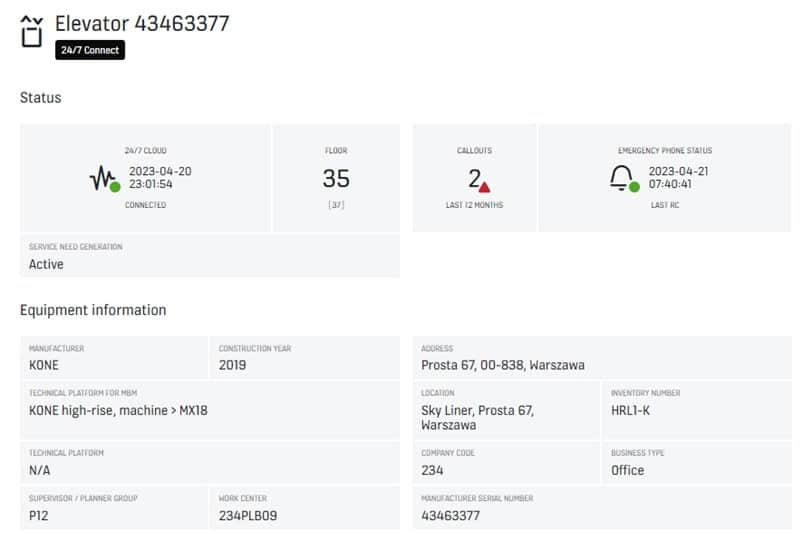Click the elevator icon beside the title

(32, 31)
